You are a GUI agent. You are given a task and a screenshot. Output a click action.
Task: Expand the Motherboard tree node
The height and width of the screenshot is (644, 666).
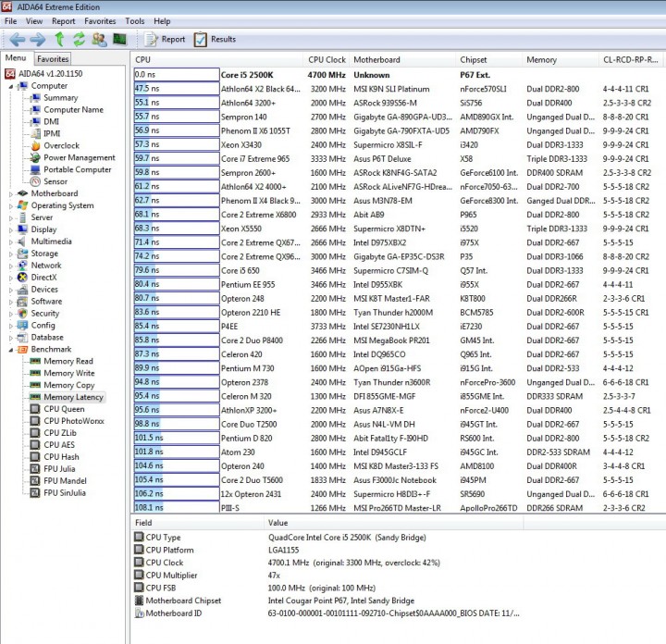[x=11, y=193]
